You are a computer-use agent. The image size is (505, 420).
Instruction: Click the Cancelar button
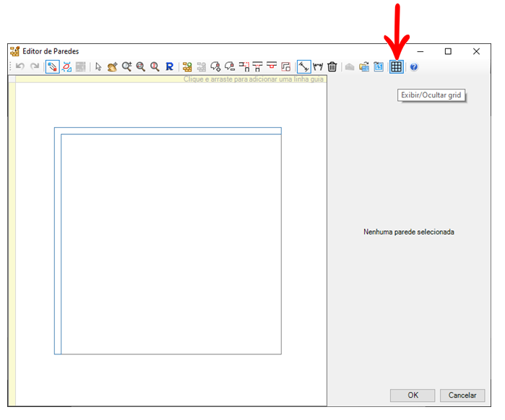pos(462,395)
